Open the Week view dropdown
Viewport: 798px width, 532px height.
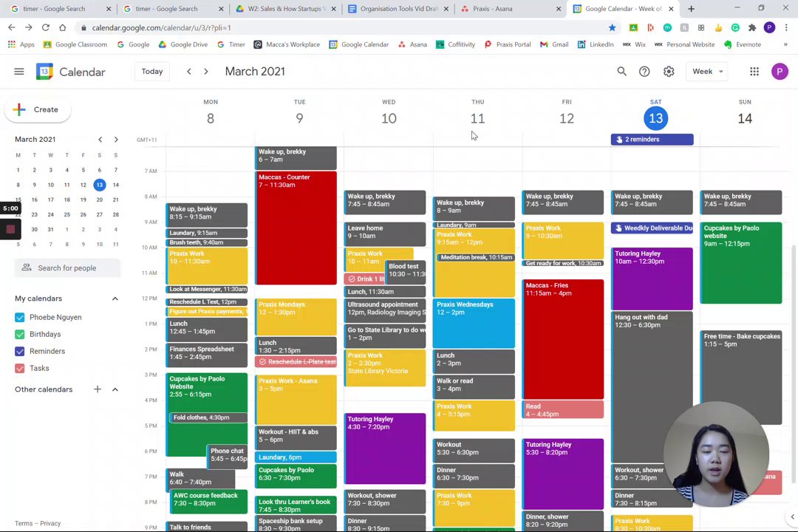(707, 72)
